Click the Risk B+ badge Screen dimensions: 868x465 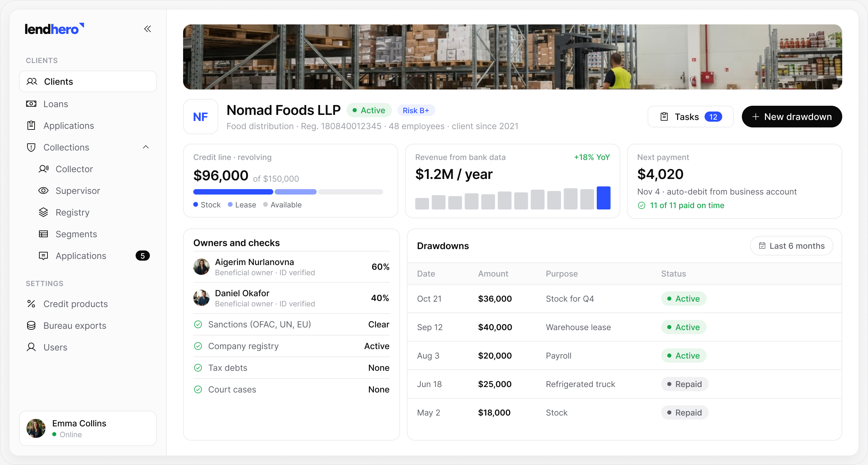tap(416, 110)
